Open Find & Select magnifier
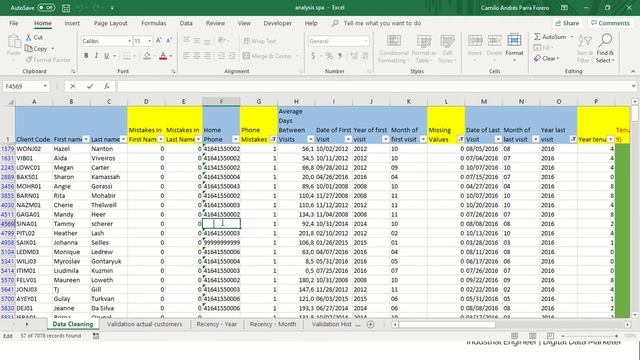Viewport: 640px width, 360px height. click(x=605, y=48)
